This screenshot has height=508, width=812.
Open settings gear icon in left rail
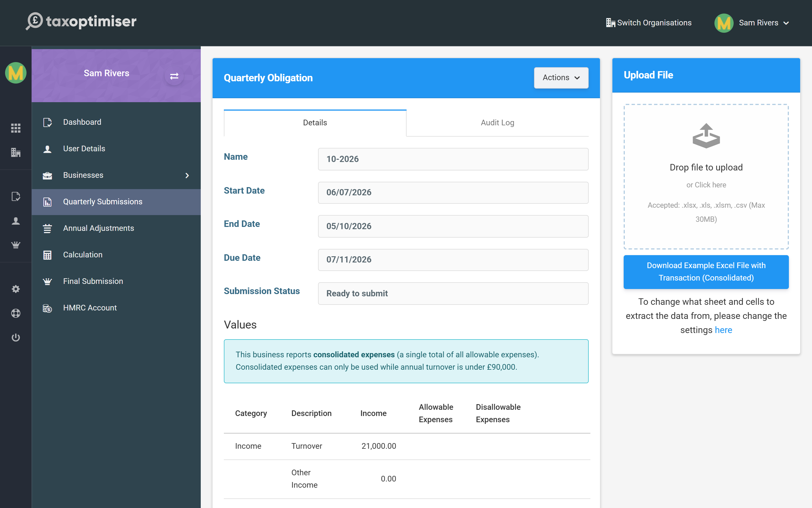coord(16,289)
